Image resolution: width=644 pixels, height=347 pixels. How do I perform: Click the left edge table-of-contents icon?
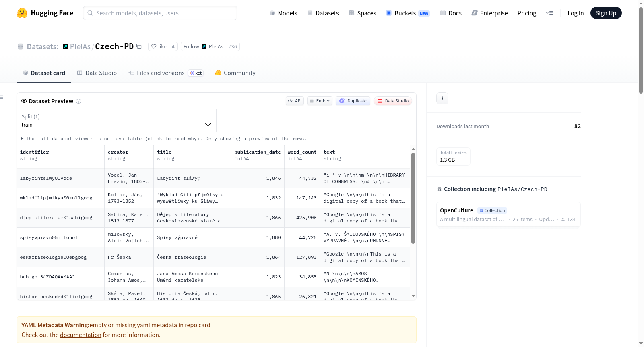point(2,97)
